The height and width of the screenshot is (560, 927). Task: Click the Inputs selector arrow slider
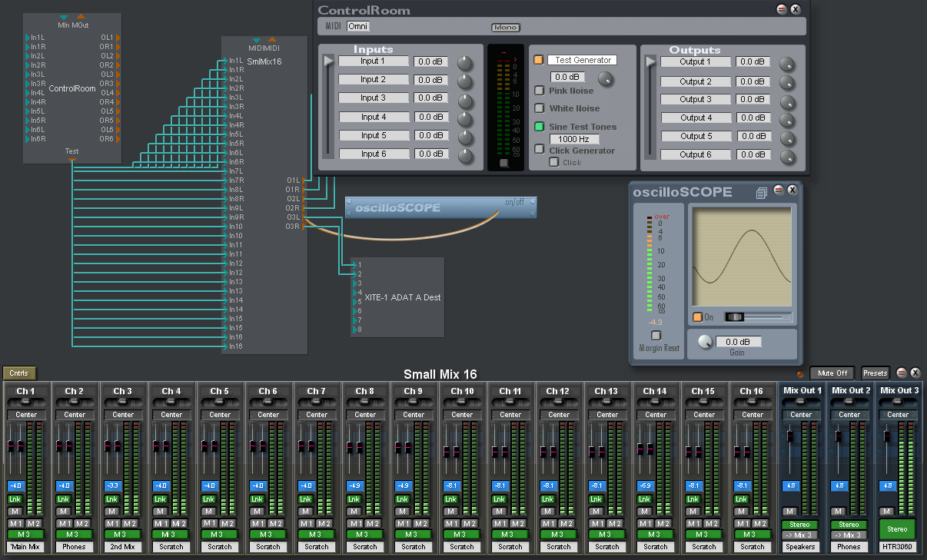point(329,62)
